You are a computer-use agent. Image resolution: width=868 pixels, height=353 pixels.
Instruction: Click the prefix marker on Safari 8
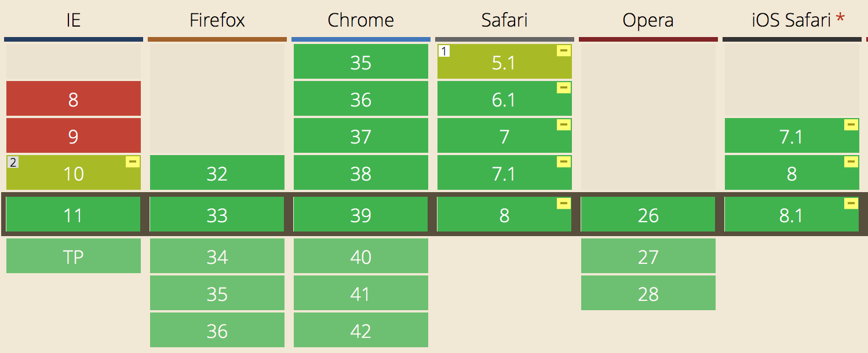pos(564,204)
